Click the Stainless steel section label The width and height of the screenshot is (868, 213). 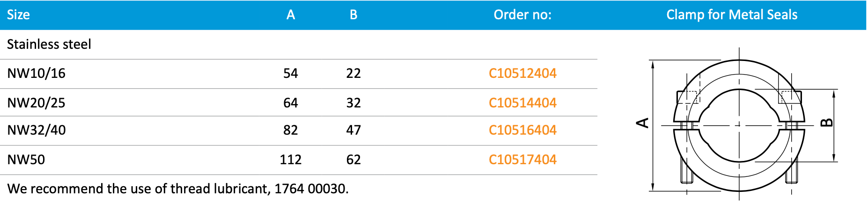click(49, 44)
